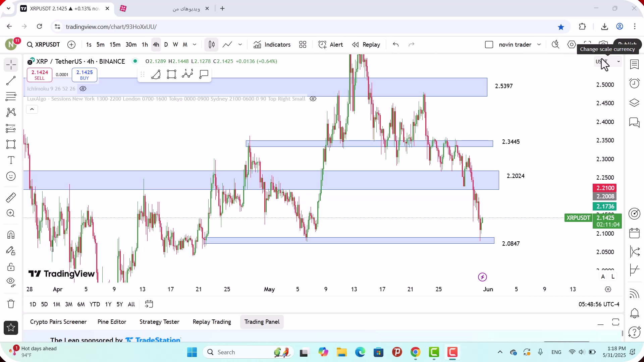
Task: Open indicator templates grid
Action: click(303, 45)
